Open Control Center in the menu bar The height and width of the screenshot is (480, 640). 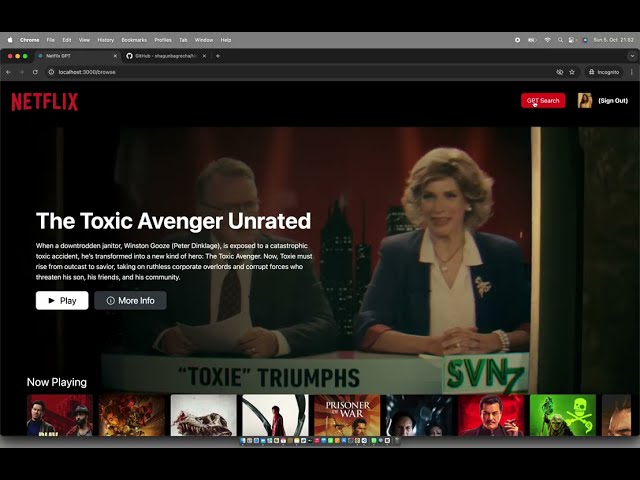pos(572,40)
